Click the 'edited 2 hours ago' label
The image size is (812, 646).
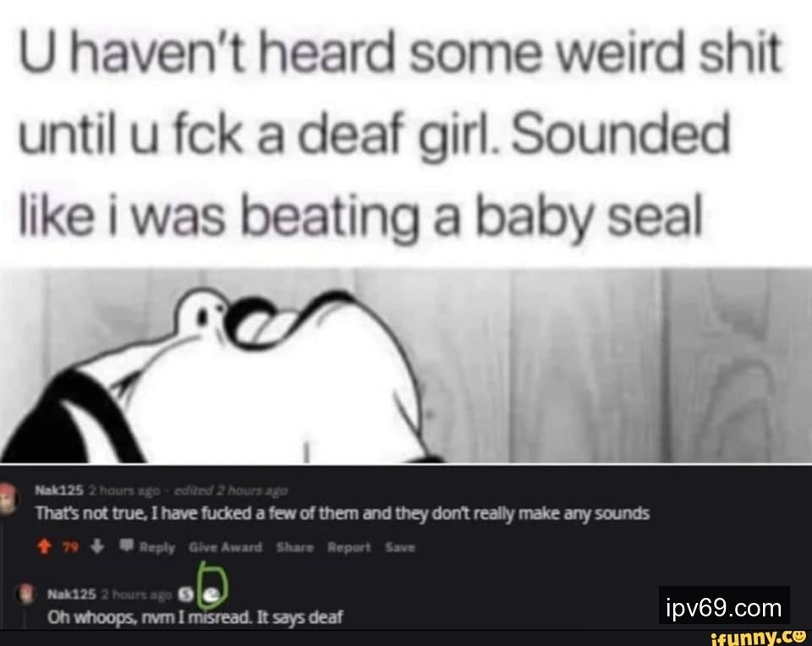point(231,490)
